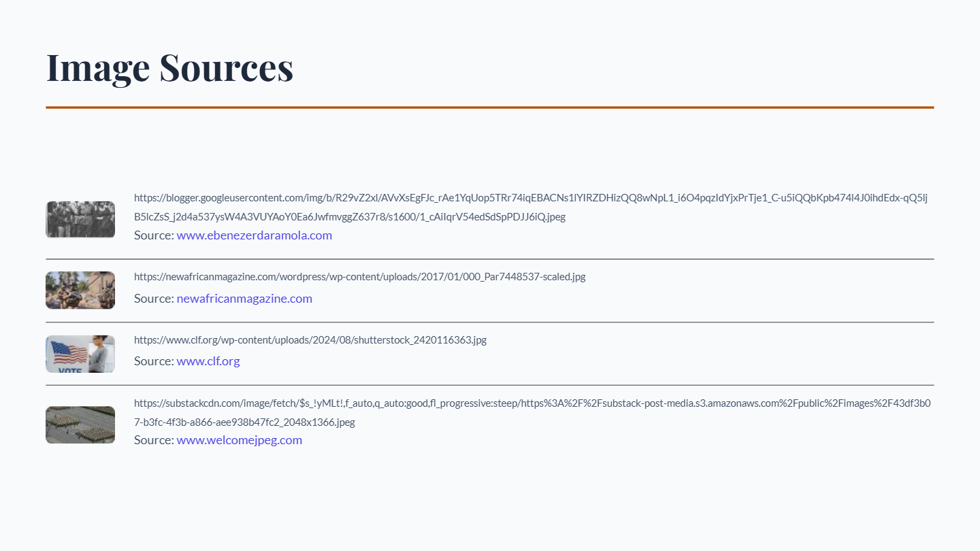Follow the newafricanmagazine.com source link
Screen dimensions: 980x551
point(244,299)
